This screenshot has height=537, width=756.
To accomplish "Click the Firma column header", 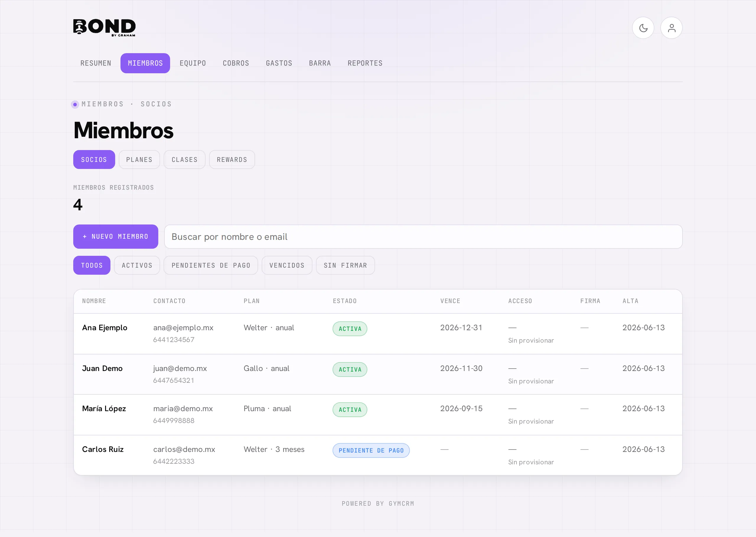I will point(590,301).
